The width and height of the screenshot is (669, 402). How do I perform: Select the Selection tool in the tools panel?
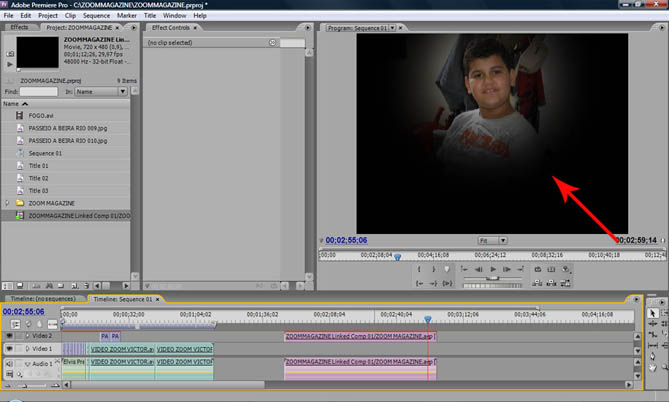653,313
